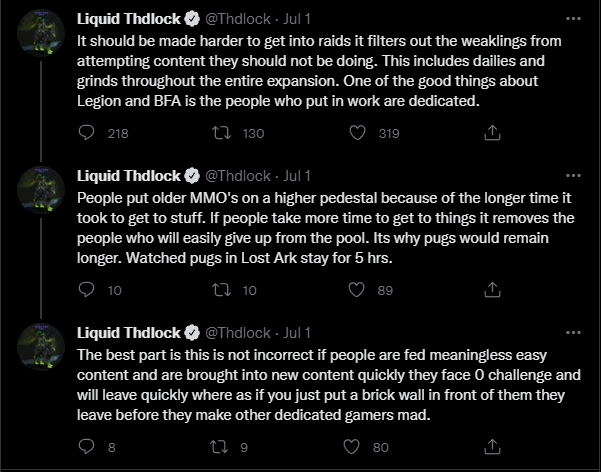Share the first tweet about raids
This screenshot has height=472, width=601.
click(491, 133)
